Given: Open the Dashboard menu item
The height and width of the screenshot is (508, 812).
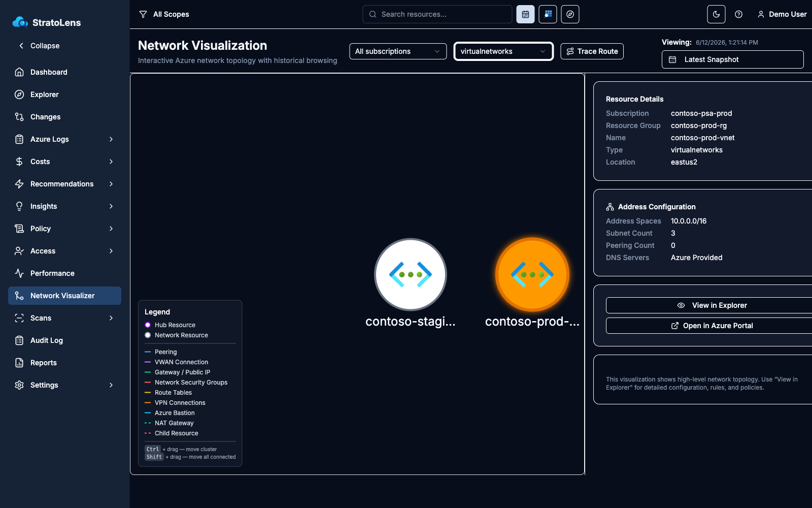Looking at the screenshot, I should pos(64,72).
